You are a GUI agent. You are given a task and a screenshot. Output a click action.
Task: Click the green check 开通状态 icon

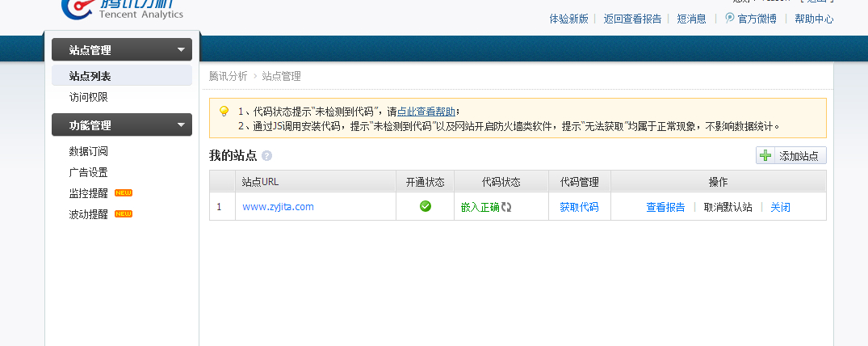click(x=426, y=206)
